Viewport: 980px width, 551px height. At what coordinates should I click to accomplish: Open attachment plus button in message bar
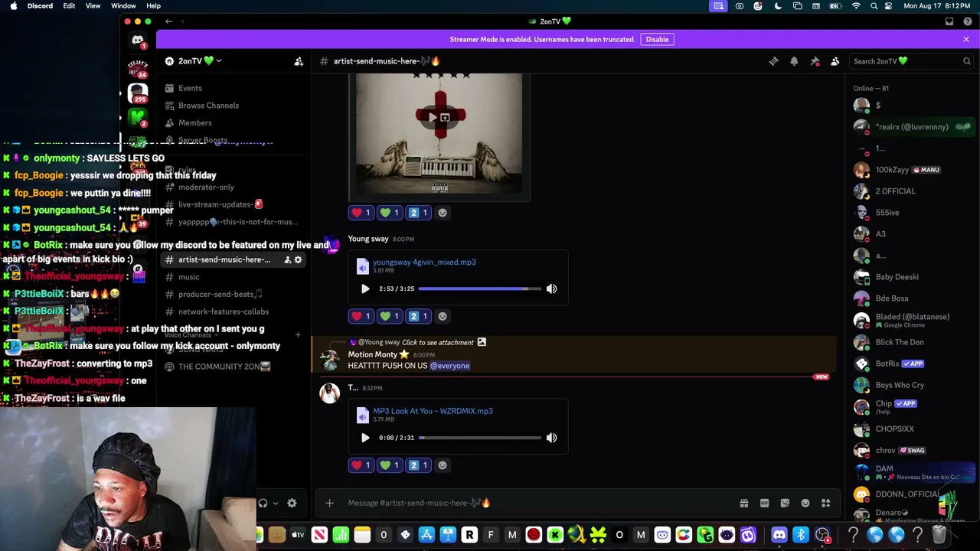pos(329,503)
